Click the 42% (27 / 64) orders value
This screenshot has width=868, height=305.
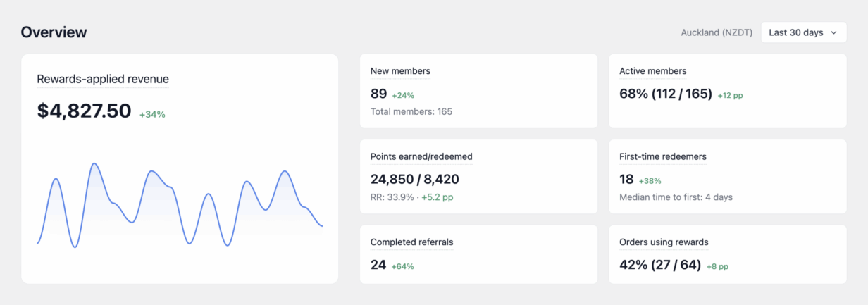coord(662,265)
